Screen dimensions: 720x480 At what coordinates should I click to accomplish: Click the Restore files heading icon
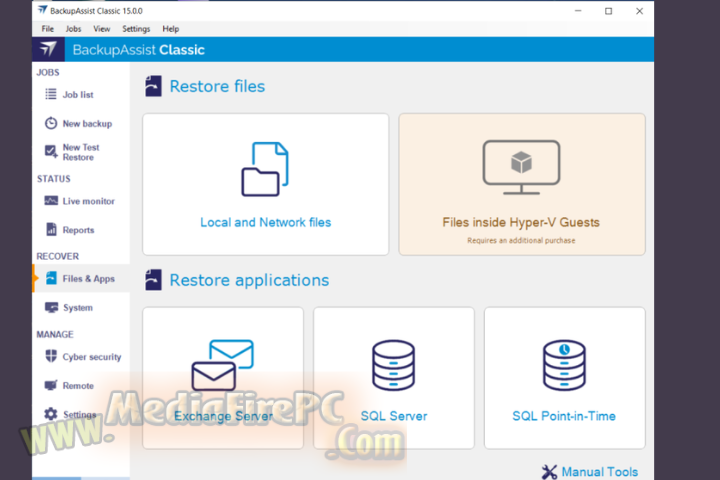coord(153,86)
